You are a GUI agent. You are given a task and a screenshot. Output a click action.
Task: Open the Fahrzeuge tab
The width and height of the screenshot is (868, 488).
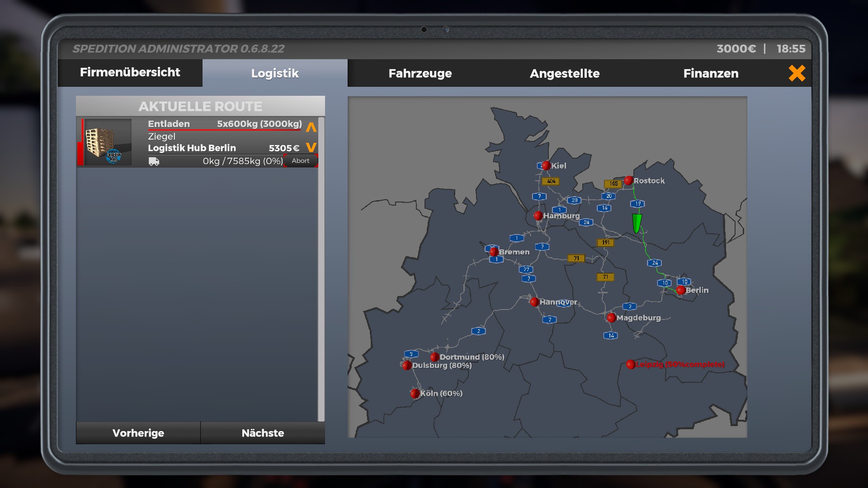click(420, 73)
